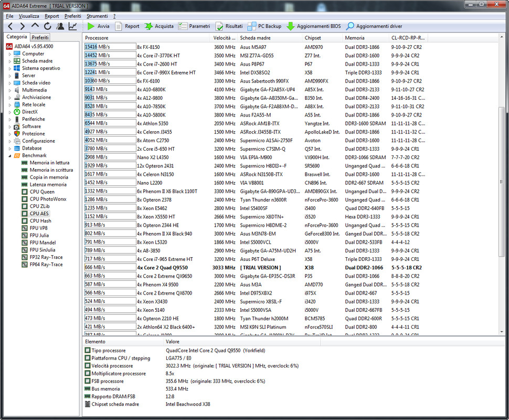Sort by Scheda madre column header
Viewport: 509px width, 420px height.
pyautogui.click(x=269, y=38)
